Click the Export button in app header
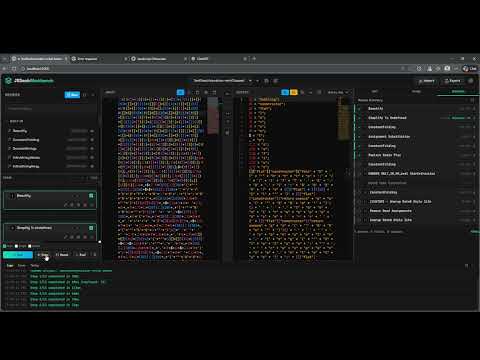480x360 pixels. pyautogui.click(x=453, y=81)
